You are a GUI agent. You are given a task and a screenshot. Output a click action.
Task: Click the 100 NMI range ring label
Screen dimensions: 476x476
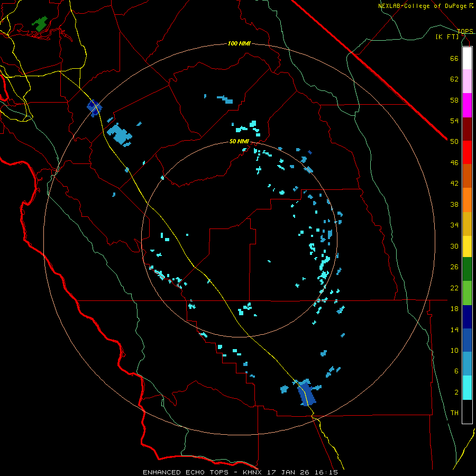coord(239,43)
